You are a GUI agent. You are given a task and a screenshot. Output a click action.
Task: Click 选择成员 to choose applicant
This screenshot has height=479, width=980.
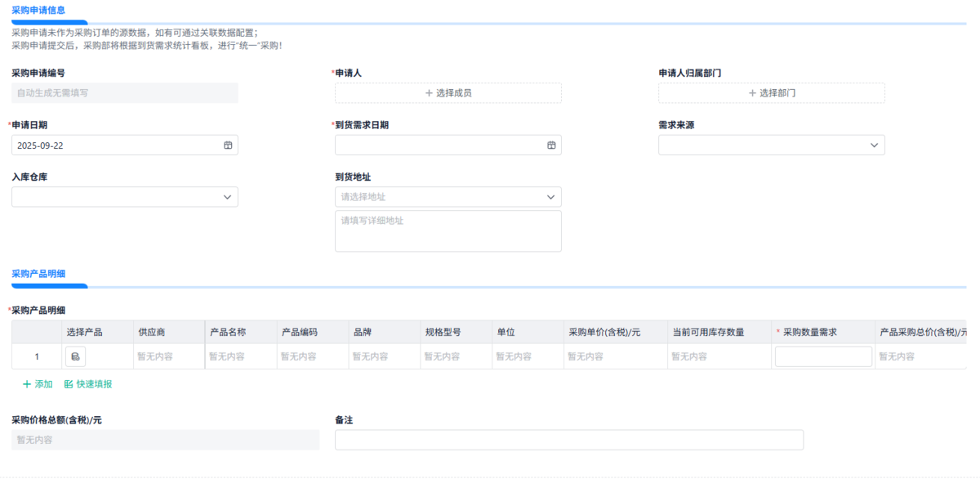coord(448,93)
